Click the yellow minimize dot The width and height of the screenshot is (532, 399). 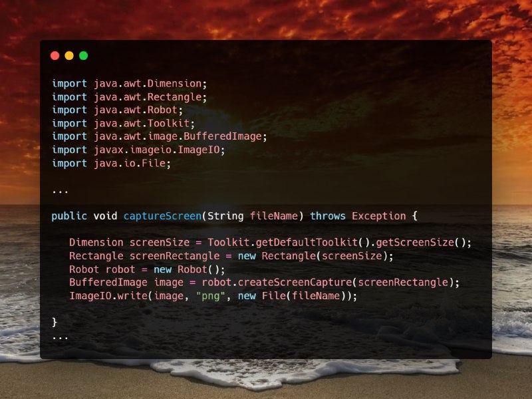pyautogui.click(x=69, y=56)
